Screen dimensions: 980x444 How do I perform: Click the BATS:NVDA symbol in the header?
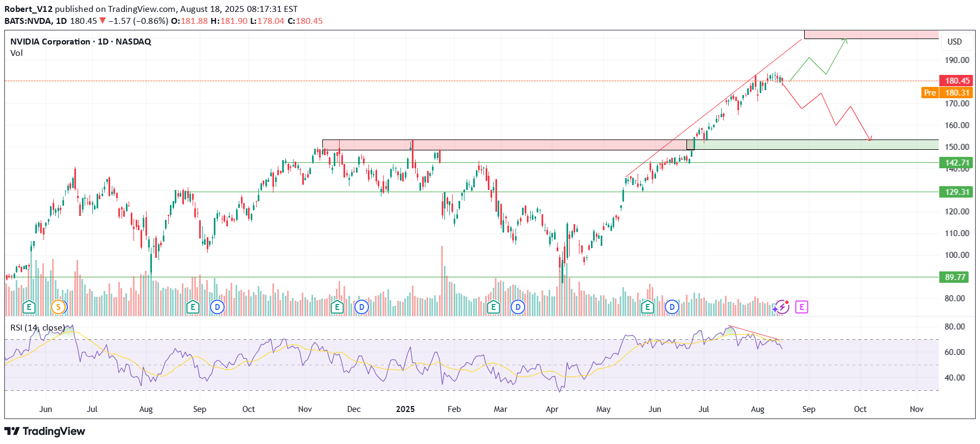tap(28, 21)
